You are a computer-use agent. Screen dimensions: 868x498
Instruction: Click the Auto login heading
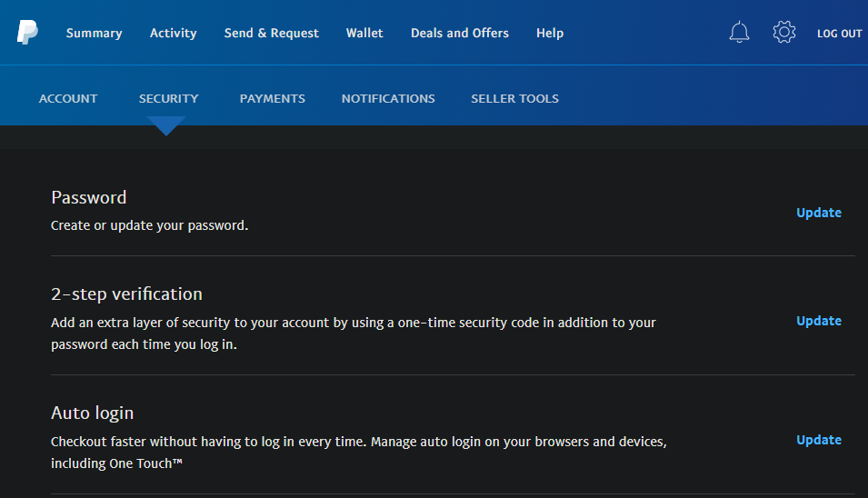click(92, 413)
